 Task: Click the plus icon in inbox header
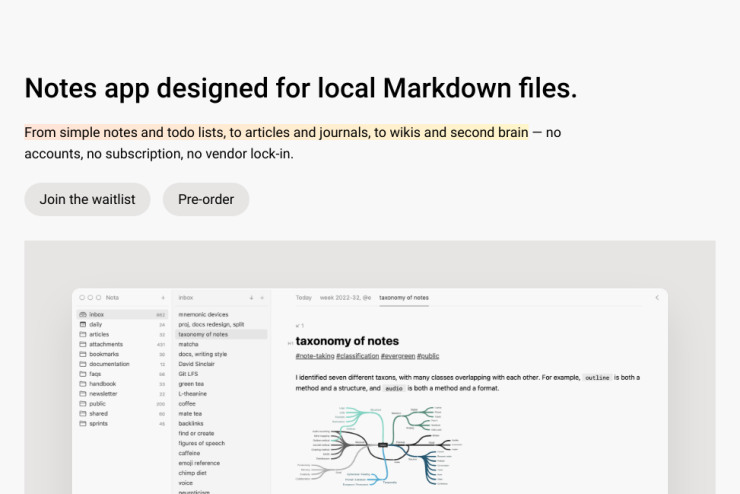262,298
